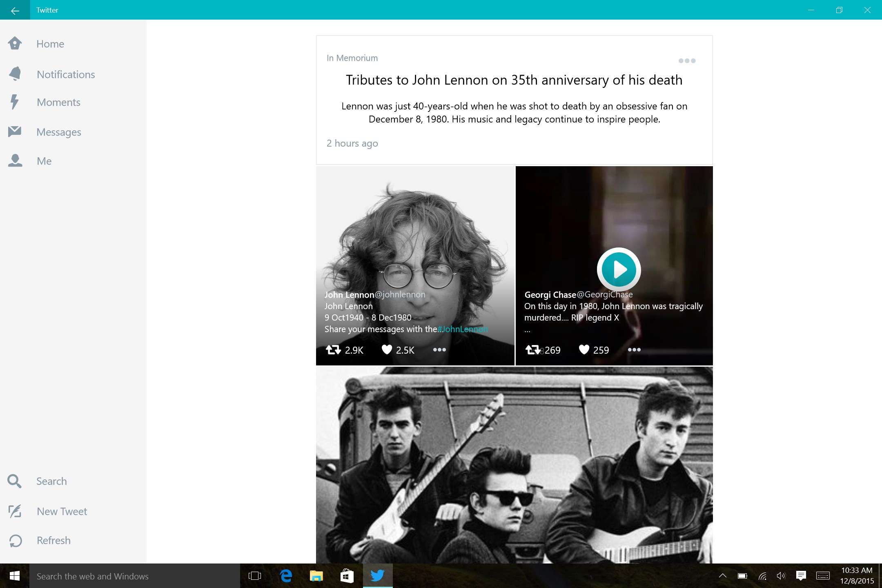This screenshot has width=882, height=588.
Task: Go to the Moments section label
Action: tap(58, 102)
